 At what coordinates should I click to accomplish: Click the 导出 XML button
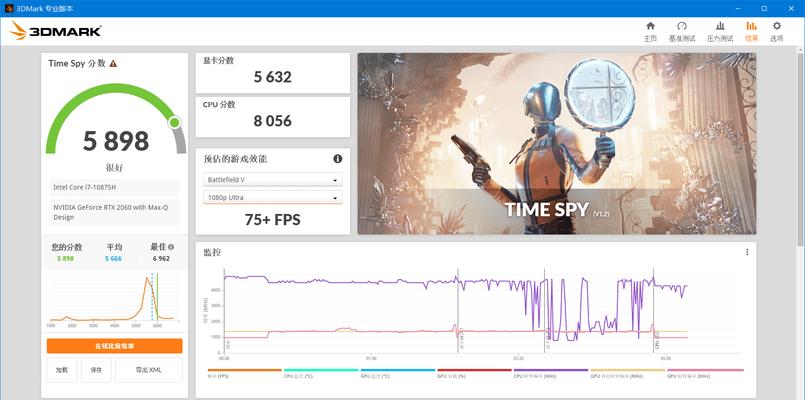pos(149,370)
